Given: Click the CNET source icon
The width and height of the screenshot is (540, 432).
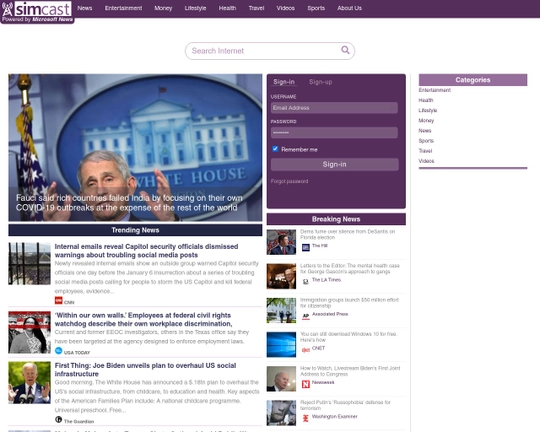Looking at the screenshot, I should pos(305,350).
